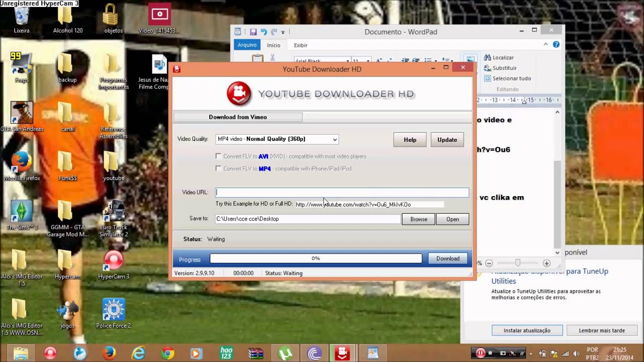Click the WordPad zoom in plus button
The height and width of the screenshot is (362, 644).
(x=547, y=263)
